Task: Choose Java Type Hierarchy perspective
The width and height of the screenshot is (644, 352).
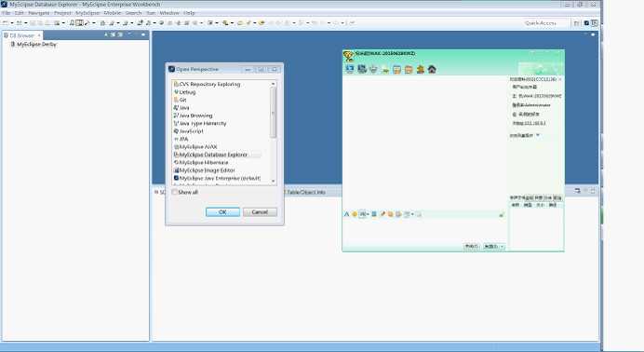Action: [200, 123]
